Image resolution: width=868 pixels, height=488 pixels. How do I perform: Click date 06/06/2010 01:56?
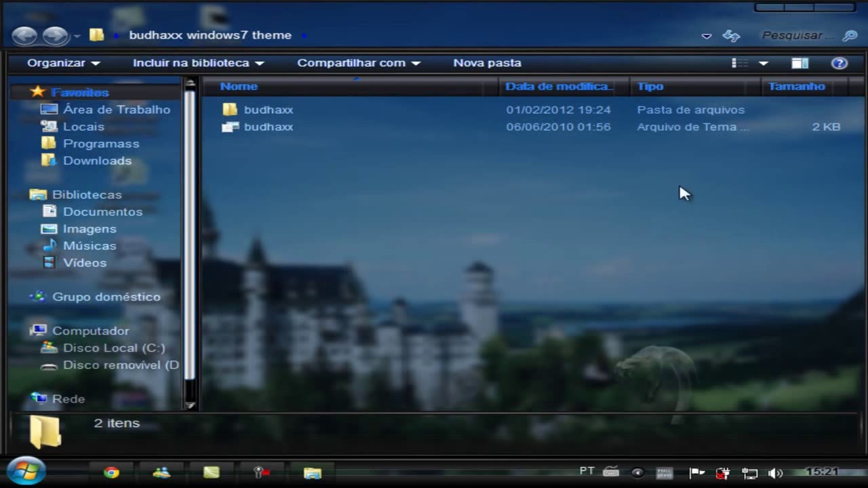point(558,127)
